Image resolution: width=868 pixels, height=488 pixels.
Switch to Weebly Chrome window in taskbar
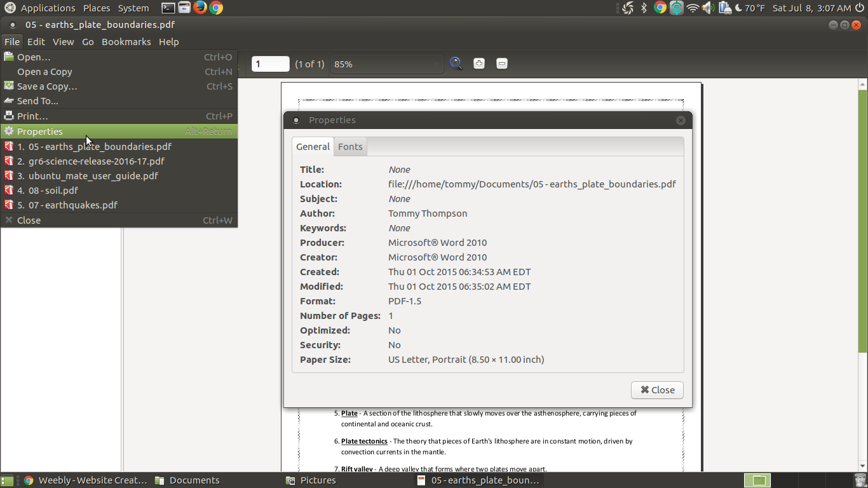85,480
